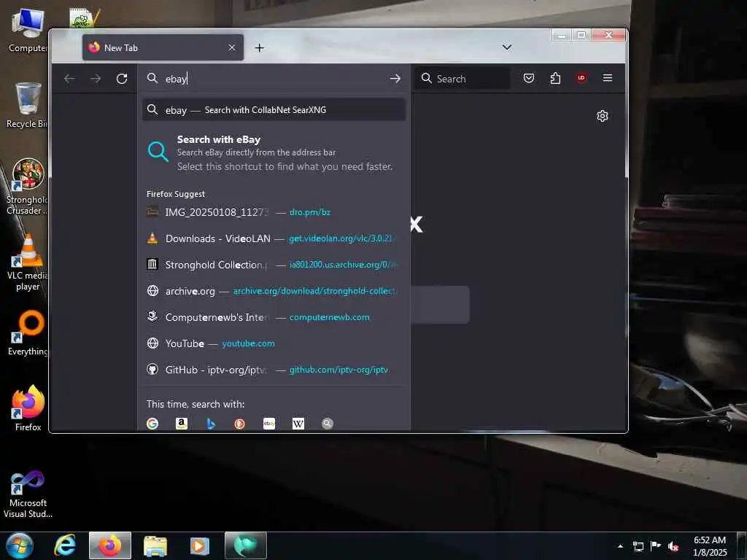747x560 pixels.
Task: Open the uBlock Origin toolbar icon
Action: (581, 78)
